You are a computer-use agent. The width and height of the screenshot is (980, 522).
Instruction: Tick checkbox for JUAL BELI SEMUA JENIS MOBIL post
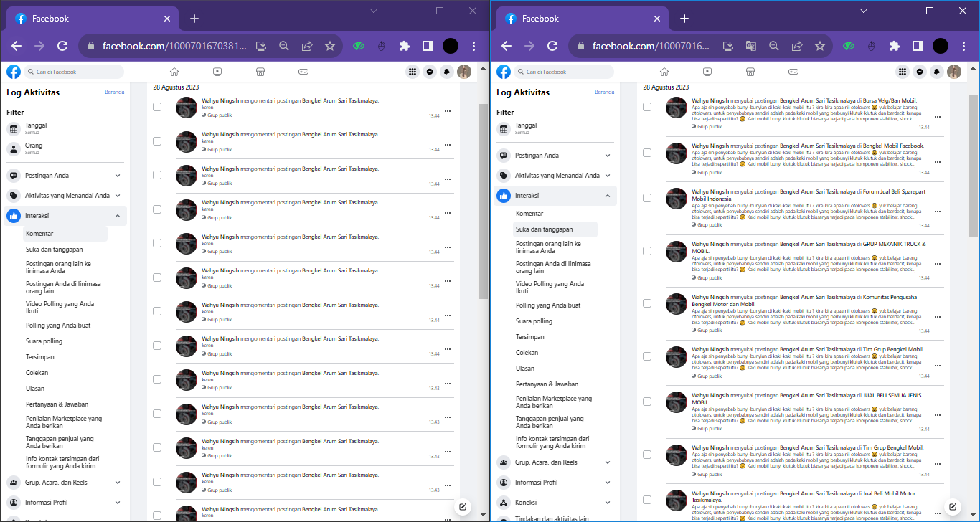(x=647, y=402)
